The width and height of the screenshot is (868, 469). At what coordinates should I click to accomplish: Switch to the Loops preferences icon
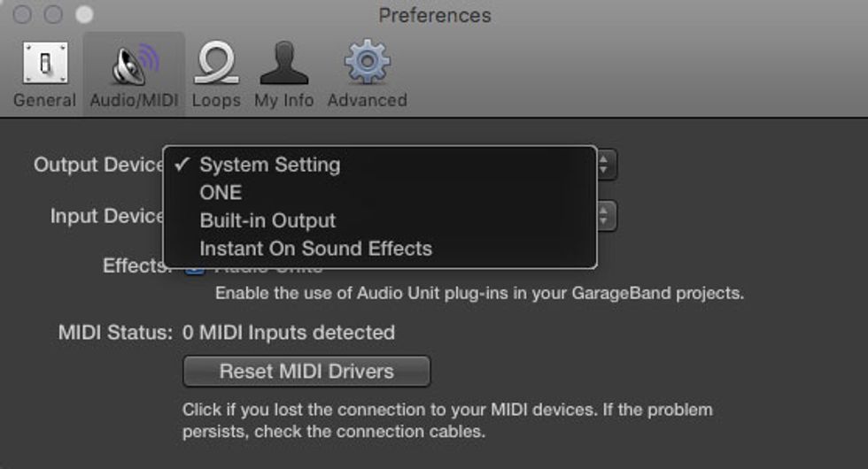(216, 63)
